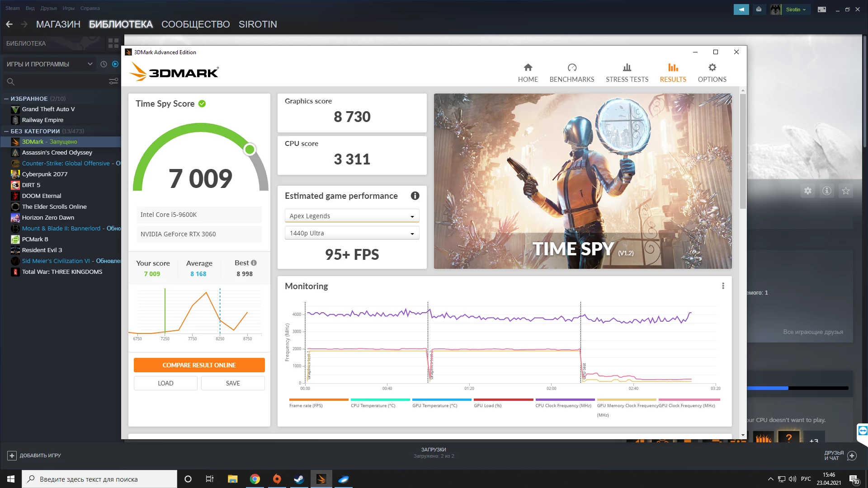Open the Справка menu in Steam

[x=90, y=8]
